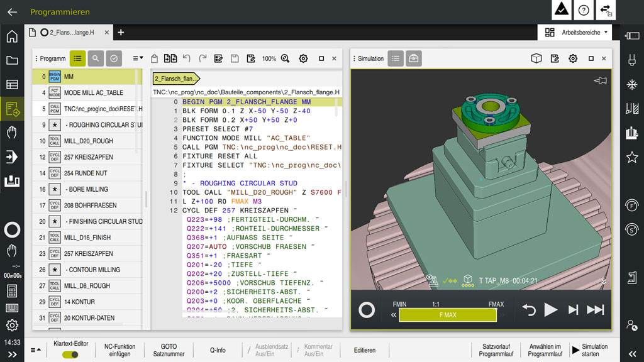Screen dimensions: 644x362
Task: Expand the align lines dropdown in Programm toolbar
Action: point(138,58)
